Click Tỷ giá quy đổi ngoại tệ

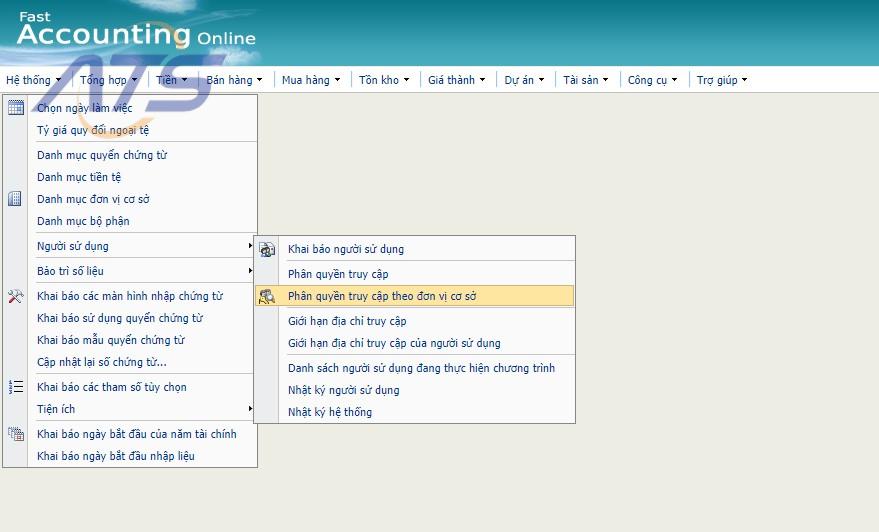(93, 130)
